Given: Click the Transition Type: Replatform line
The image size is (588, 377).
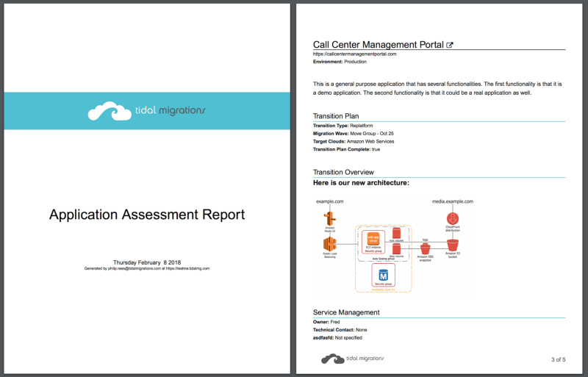Looking at the screenshot, I should (x=343, y=126).
